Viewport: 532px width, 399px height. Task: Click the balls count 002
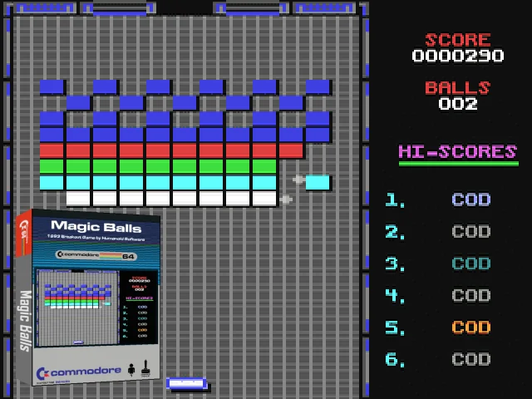tap(458, 104)
